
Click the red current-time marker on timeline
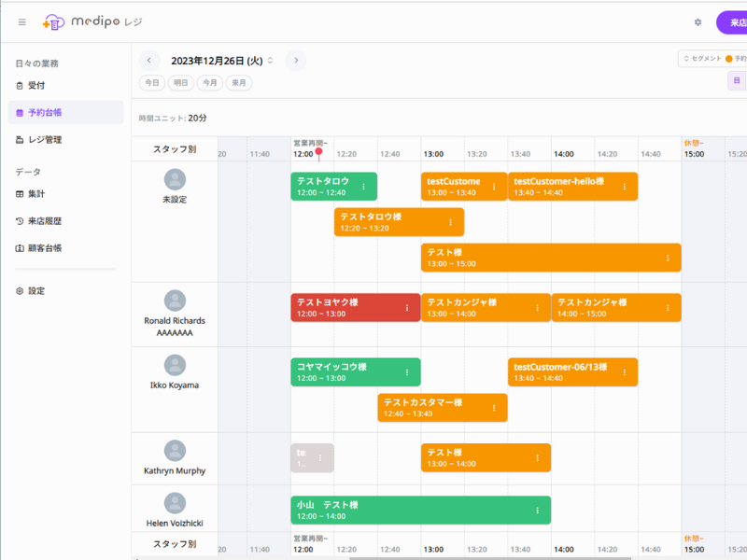click(x=318, y=150)
